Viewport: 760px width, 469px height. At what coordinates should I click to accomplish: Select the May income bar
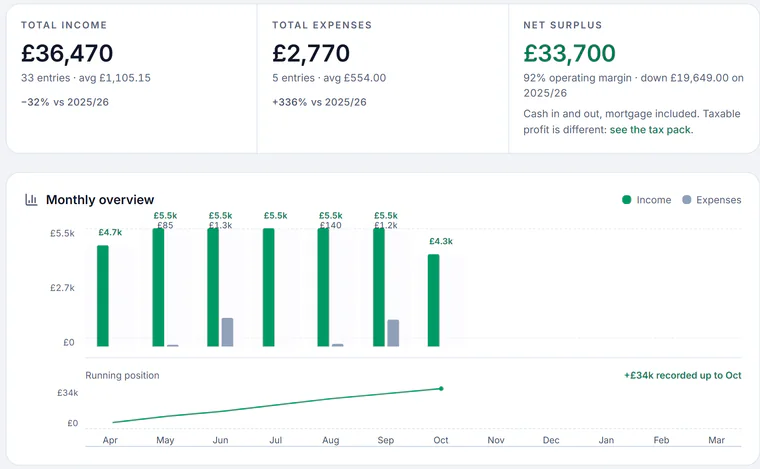tap(158, 287)
